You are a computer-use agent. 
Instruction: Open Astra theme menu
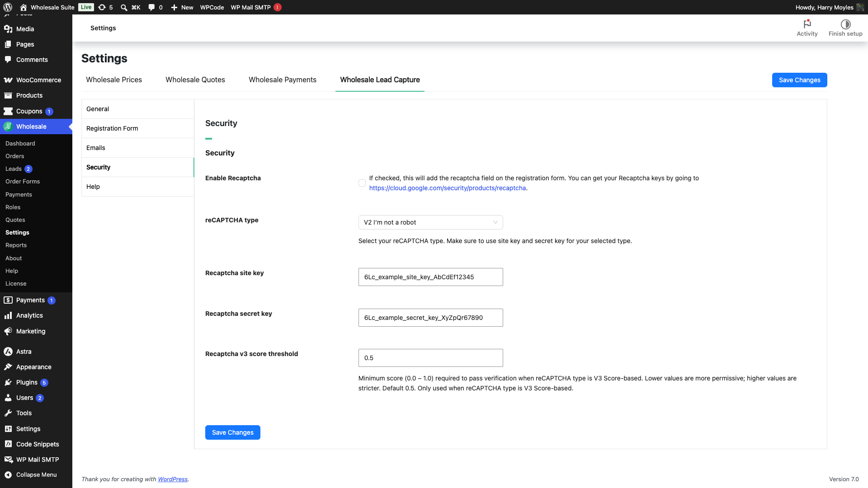coord(36,352)
